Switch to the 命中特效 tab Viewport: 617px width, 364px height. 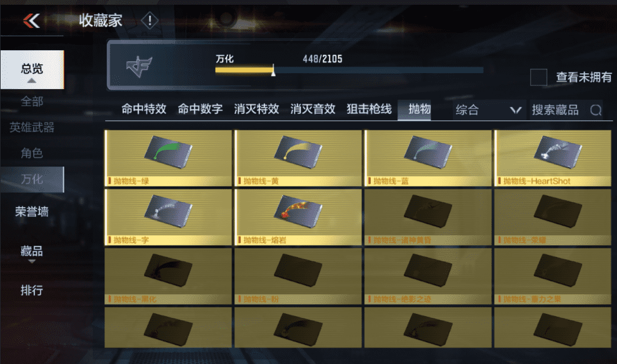click(x=143, y=109)
